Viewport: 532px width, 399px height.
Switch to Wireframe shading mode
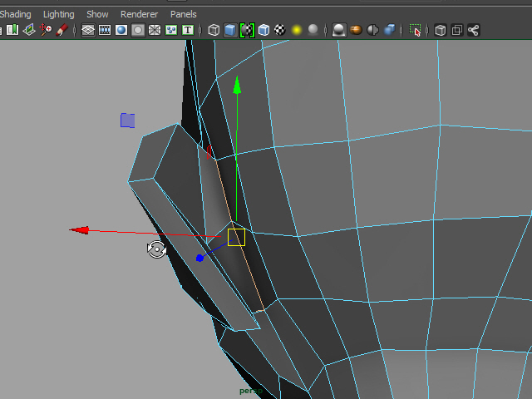tap(214, 30)
